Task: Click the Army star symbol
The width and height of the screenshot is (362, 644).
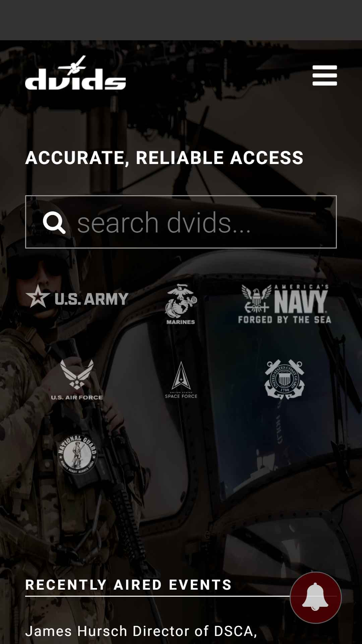Action: pos(38,297)
